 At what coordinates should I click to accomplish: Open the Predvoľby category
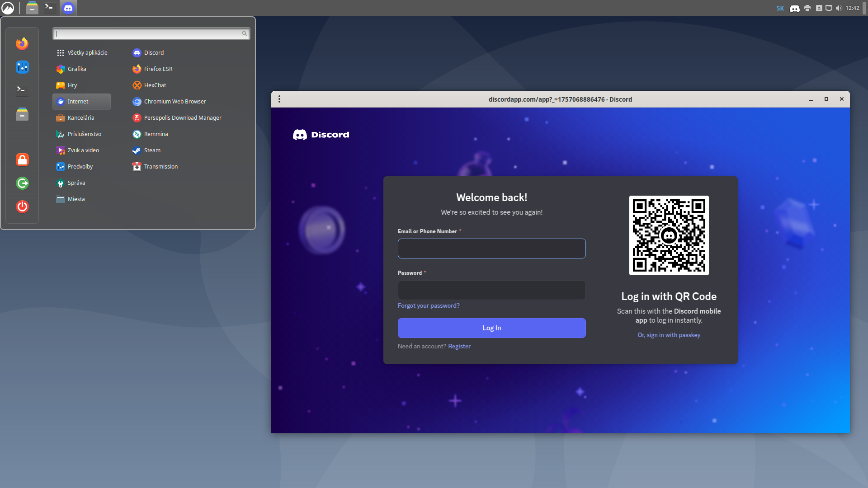tap(82, 167)
